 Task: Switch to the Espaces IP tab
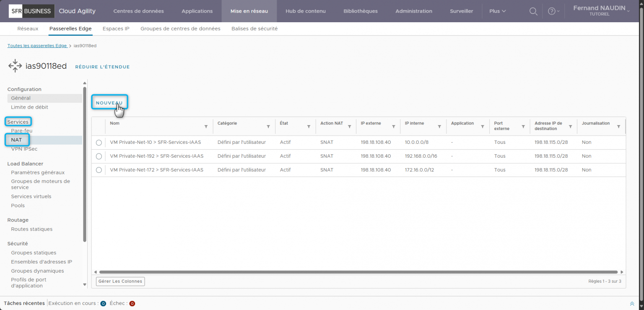coord(117,29)
